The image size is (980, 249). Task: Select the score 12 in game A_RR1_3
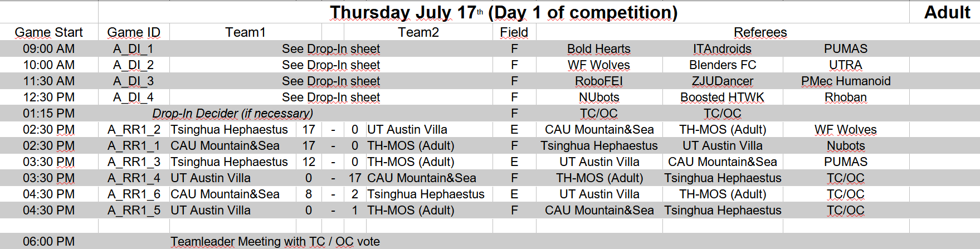click(x=309, y=162)
